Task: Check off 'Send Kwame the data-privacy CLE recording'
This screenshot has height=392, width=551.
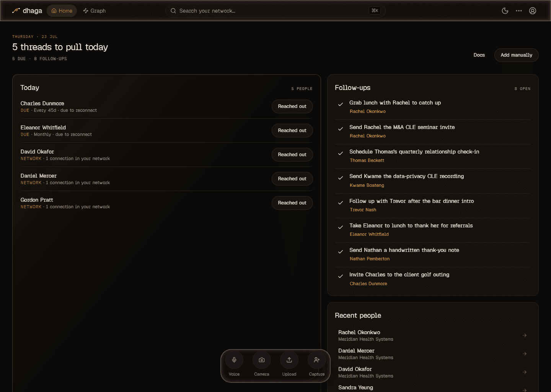Action: click(x=341, y=178)
